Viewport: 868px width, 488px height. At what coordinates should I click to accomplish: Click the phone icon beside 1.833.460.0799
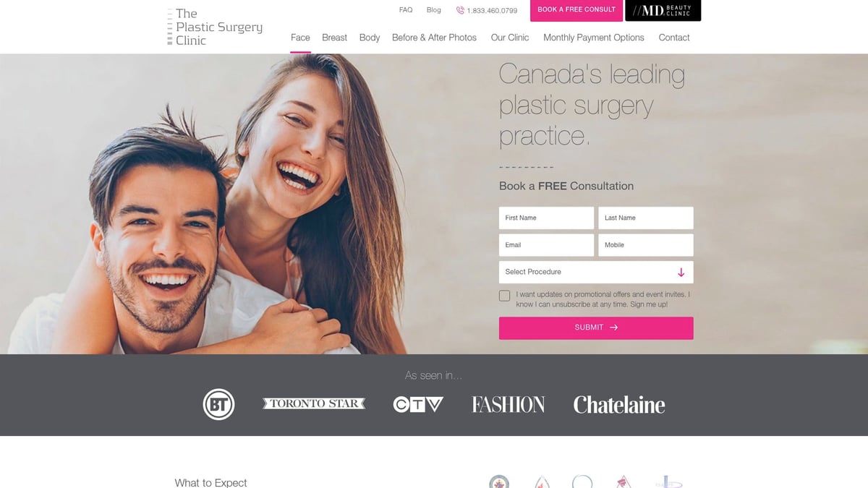(x=460, y=11)
